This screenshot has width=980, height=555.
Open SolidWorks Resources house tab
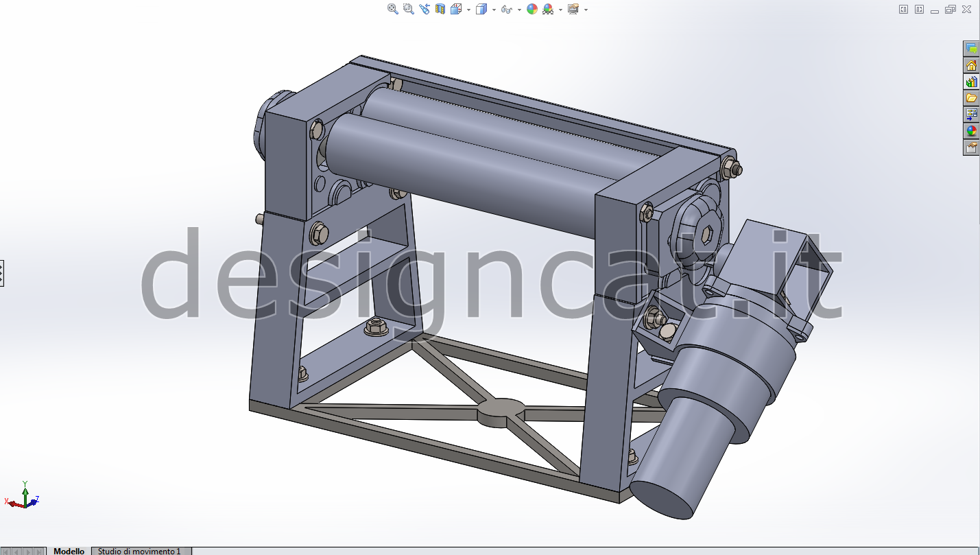point(971,65)
